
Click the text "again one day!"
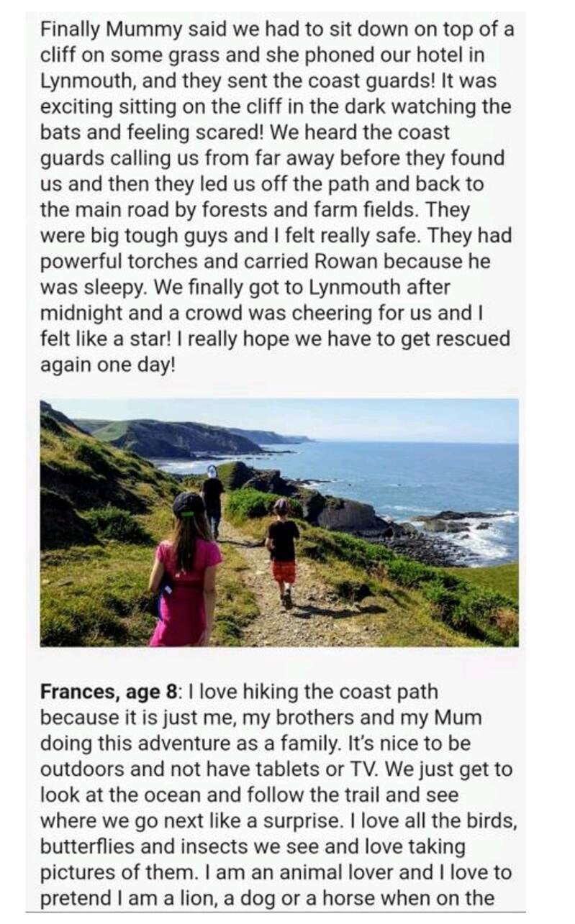pyautogui.click(x=108, y=365)
